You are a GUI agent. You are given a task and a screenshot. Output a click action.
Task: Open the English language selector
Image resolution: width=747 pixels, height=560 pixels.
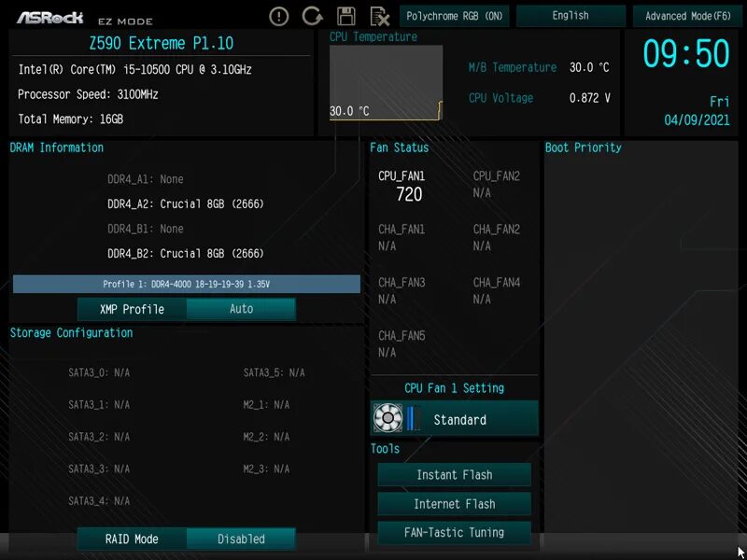571,16
